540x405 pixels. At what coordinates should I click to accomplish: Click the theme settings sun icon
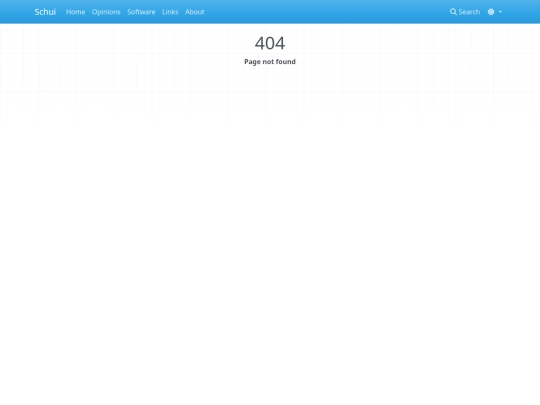491,12
